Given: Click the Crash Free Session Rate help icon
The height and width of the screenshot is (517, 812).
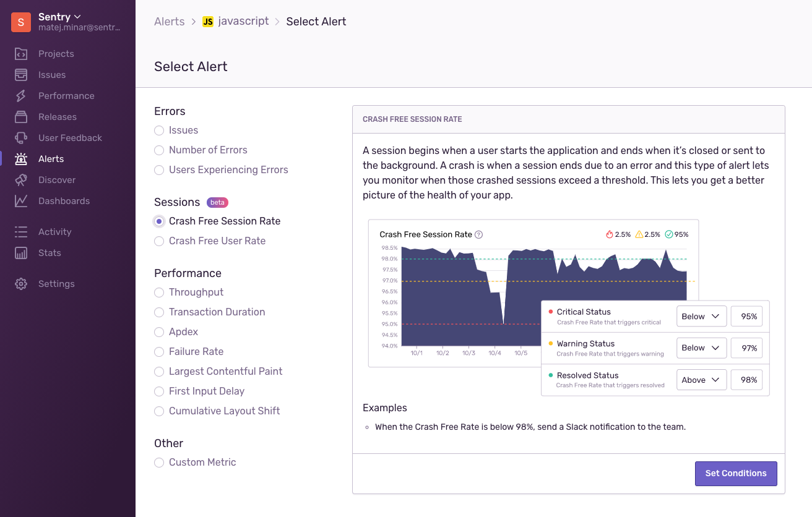Looking at the screenshot, I should point(478,234).
